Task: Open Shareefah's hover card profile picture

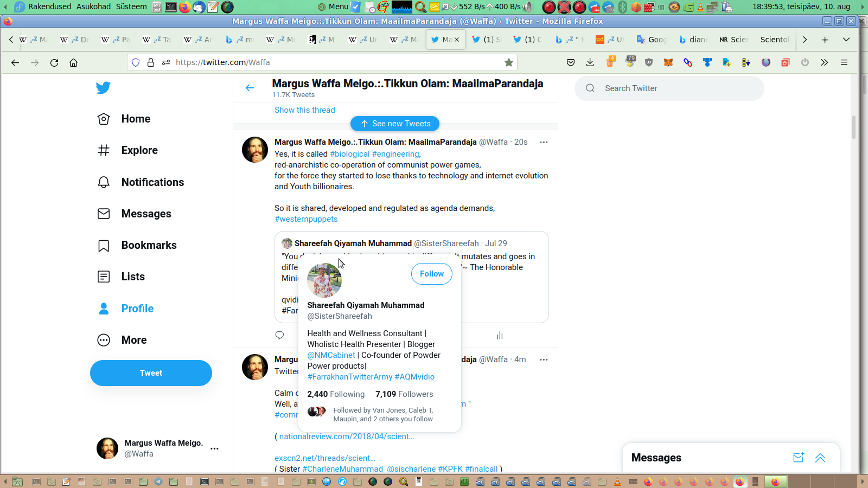Action: 324,280
